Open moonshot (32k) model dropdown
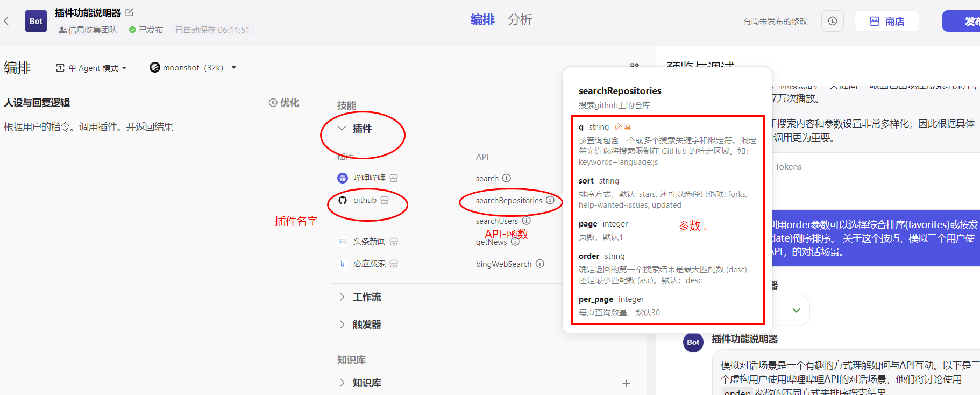 coord(193,68)
